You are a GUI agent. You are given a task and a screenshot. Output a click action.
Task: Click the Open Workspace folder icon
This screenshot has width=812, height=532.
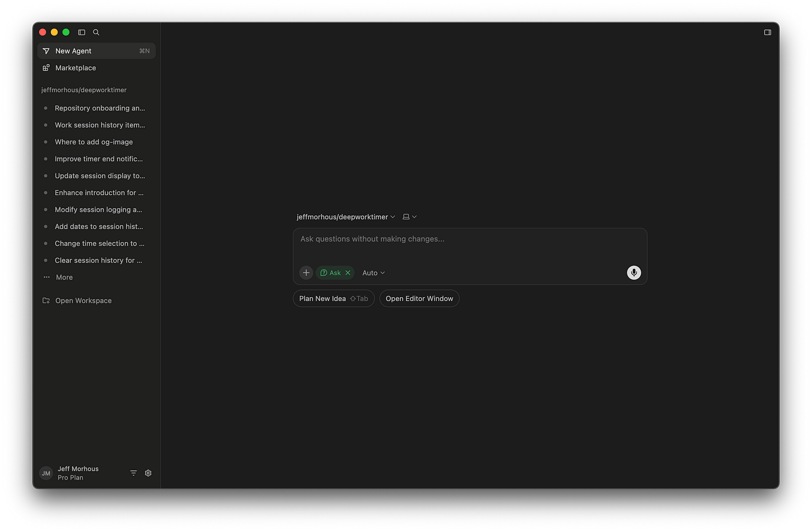45,300
